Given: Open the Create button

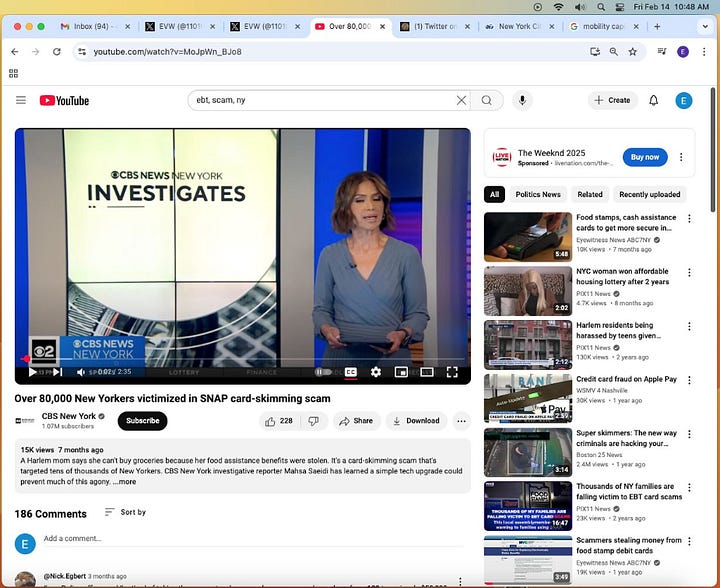Looking at the screenshot, I should click(x=613, y=100).
